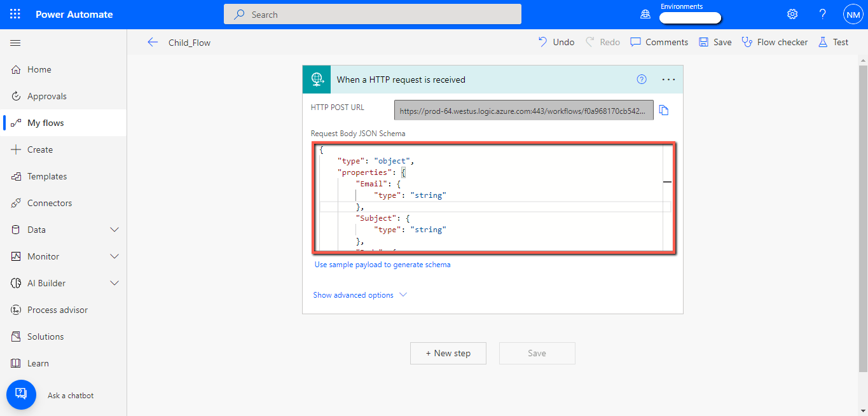This screenshot has width=868, height=416.
Task: Click the Create plus icon
Action: 17,149
